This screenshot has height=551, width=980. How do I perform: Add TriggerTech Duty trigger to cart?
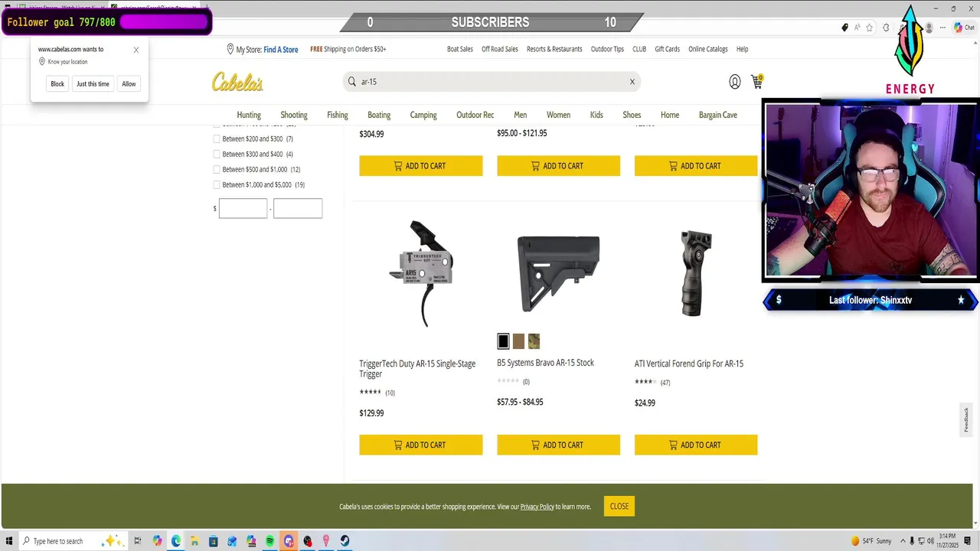[421, 445]
